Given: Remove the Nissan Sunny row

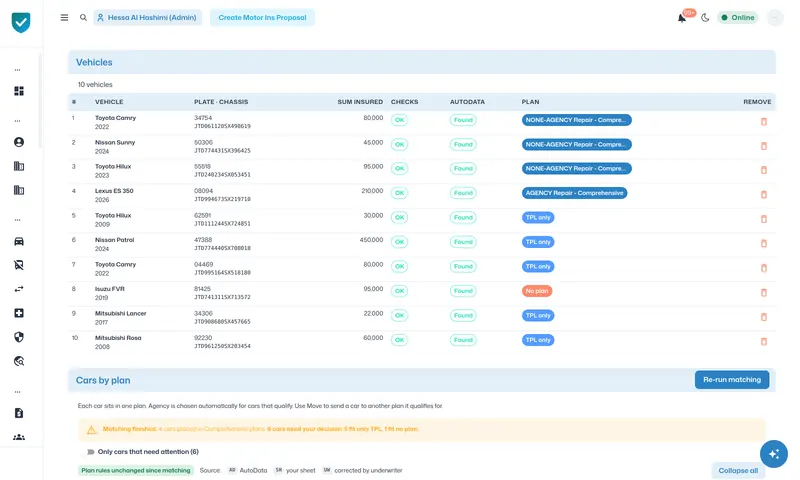Looking at the screenshot, I should (764, 146).
